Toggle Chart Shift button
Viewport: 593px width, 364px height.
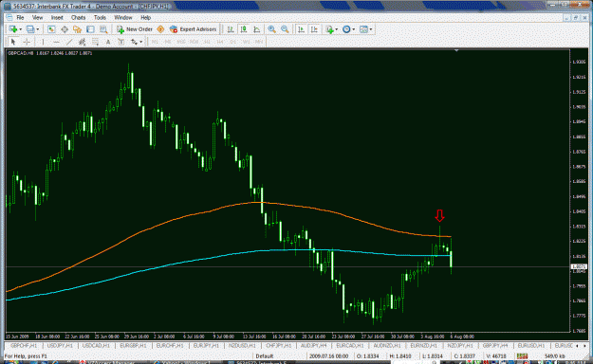click(x=314, y=29)
